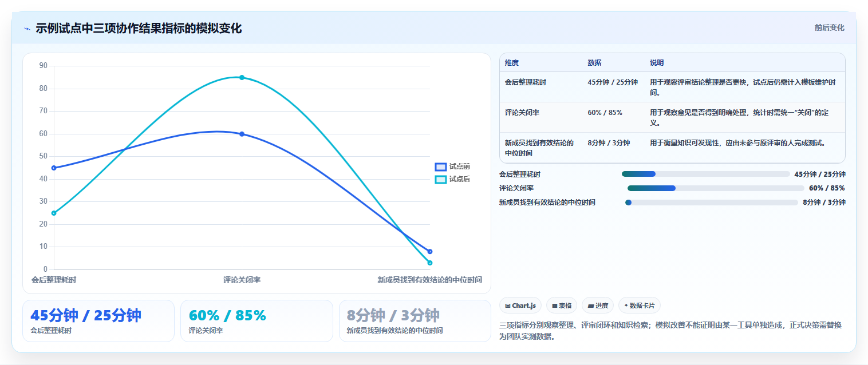The height and width of the screenshot is (365, 868).
Task: Click the 说明 column header
Action: [657, 63]
